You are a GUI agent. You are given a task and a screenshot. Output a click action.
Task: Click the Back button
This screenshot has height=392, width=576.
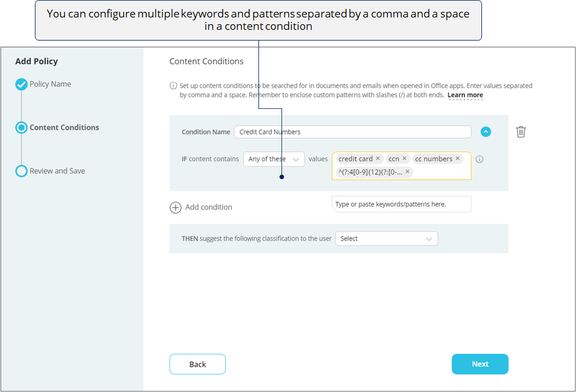point(197,364)
